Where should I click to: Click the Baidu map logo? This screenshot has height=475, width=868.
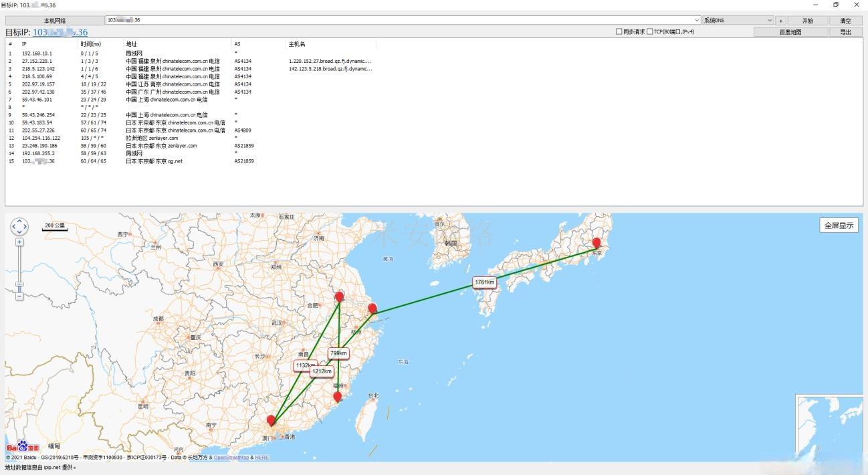click(x=23, y=446)
